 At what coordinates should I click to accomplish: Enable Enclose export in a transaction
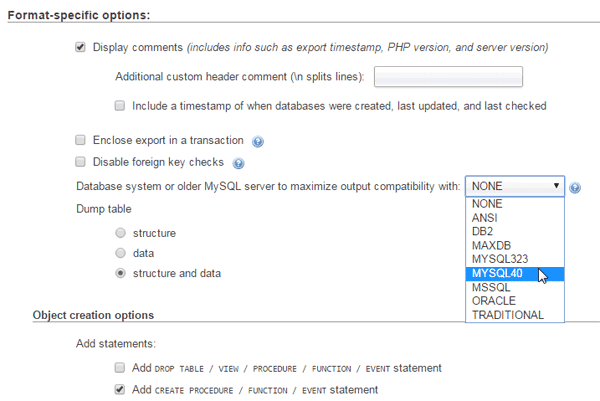click(80, 140)
